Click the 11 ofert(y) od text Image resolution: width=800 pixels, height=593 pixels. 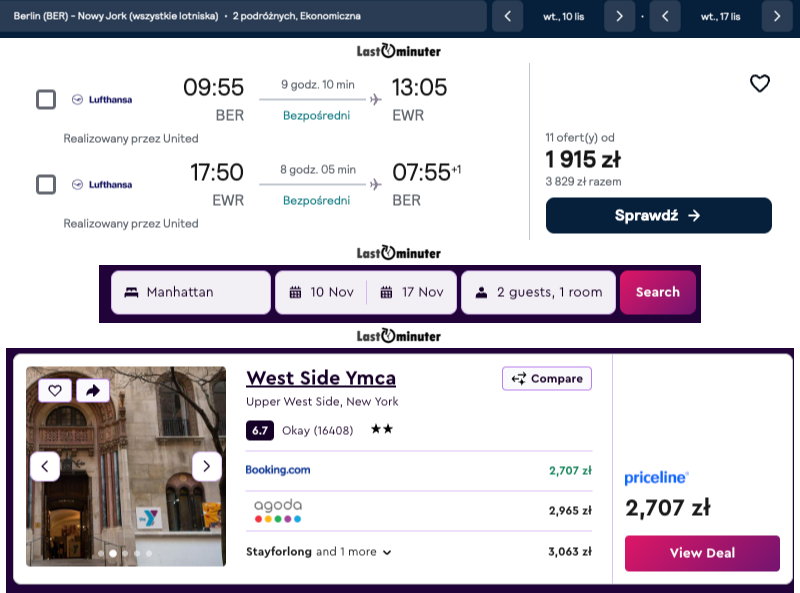[580, 137]
